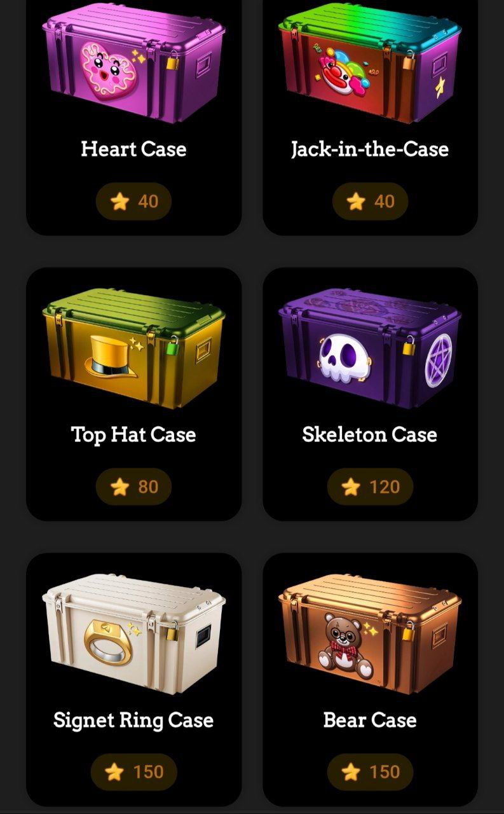Image resolution: width=504 pixels, height=814 pixels.
Task: Tap the golden Top Hat Case crate
Action: [133, 348]
